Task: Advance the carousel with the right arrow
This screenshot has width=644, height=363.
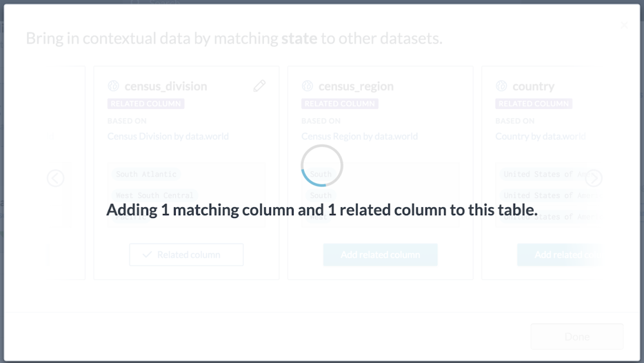Action: (594, 178)
